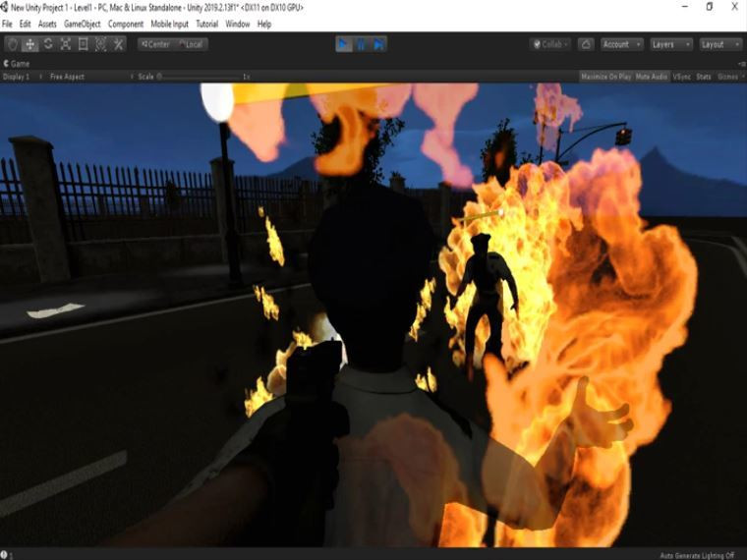Viewport: 747px width, 560px height.
Task: Select the Move tool
Action: (x=30, y=44)
